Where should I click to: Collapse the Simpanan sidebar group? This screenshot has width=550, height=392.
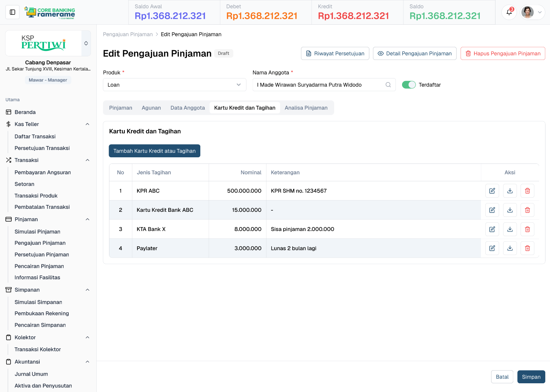click(87, 290)
